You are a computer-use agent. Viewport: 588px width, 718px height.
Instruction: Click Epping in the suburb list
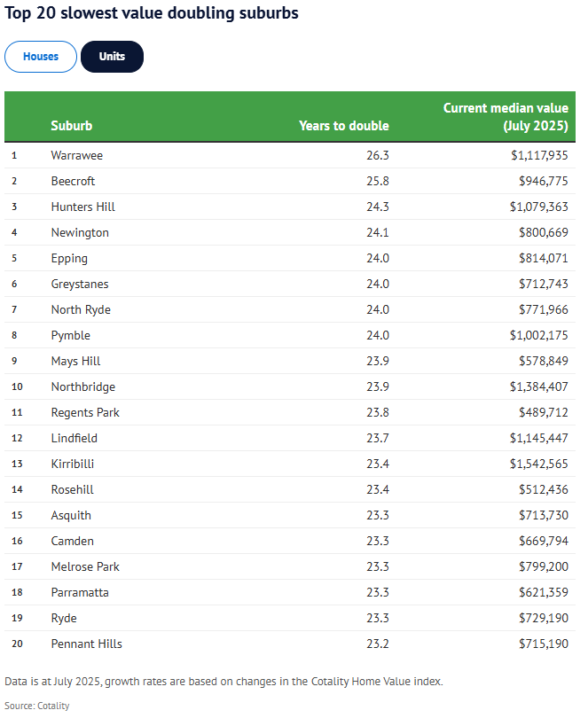tap(69, 258)
